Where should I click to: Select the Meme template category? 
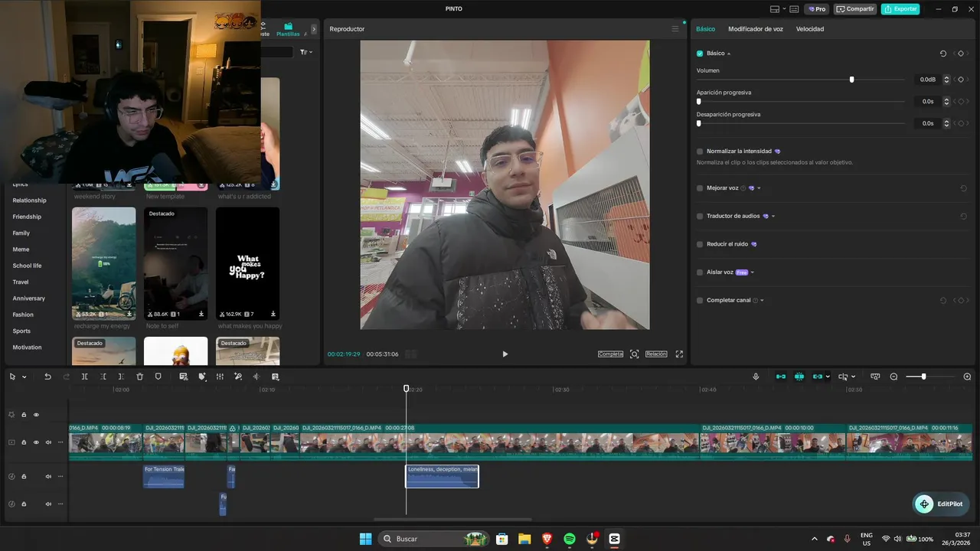tap(21, 249)
